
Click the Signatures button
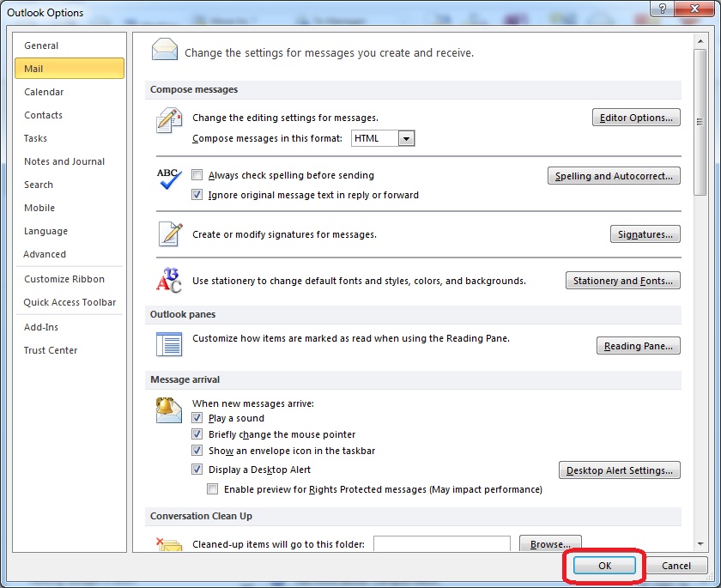[645, 233]
